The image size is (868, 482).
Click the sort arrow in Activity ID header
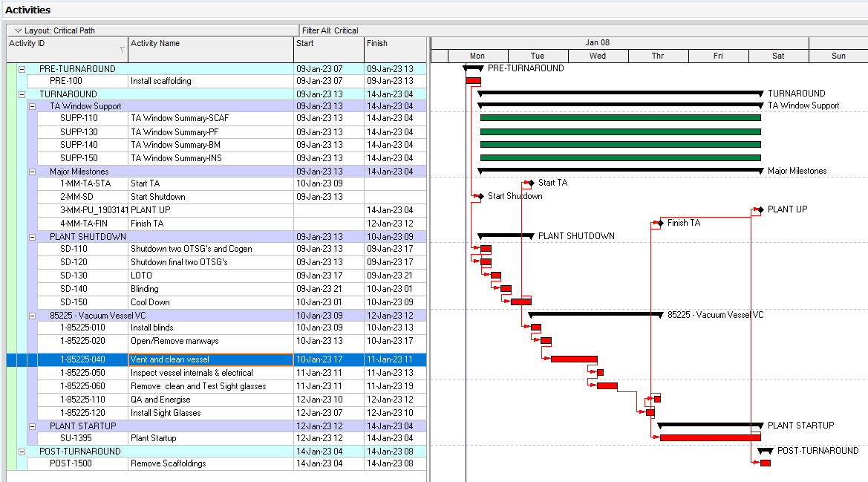click(x=123, y=51)
